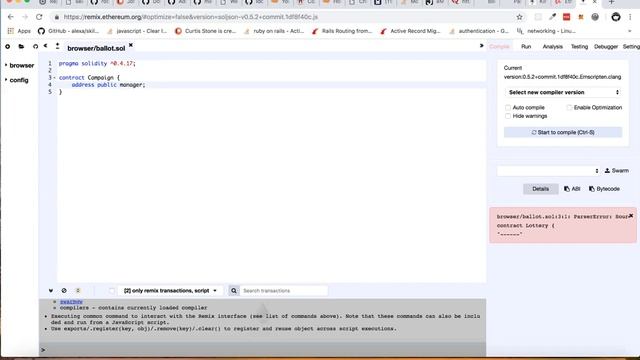Screen dimensions: 640x360
Task: Toggle the right panel with the arrow icon
Action: pos(481,46)
